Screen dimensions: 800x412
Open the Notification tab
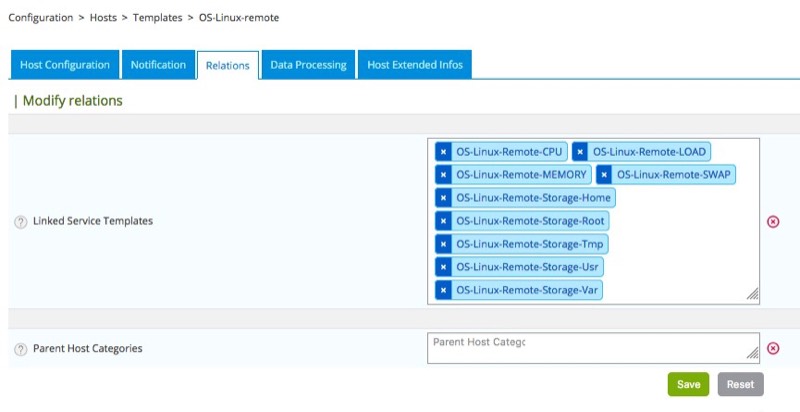coord(158,65)
